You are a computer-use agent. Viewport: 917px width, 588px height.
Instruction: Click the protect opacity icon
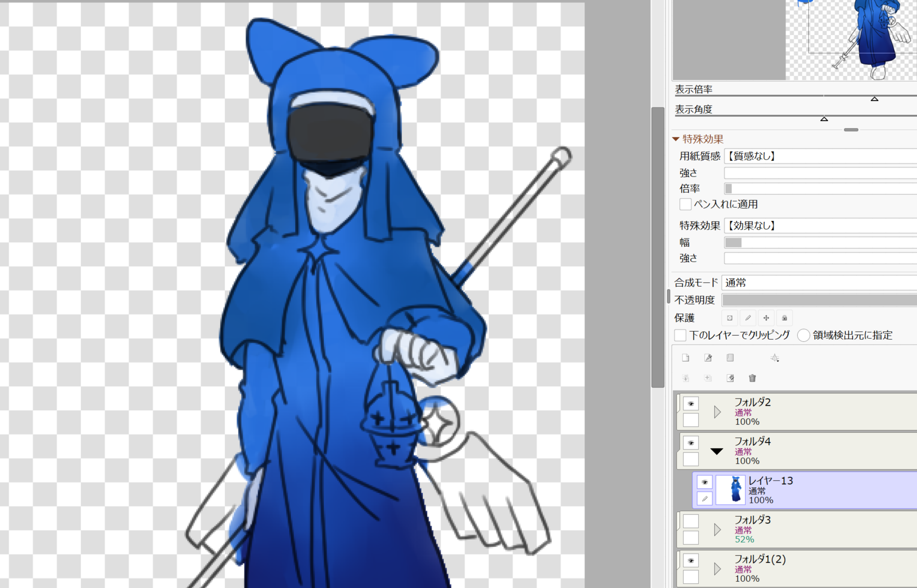[x=730, y=318]
